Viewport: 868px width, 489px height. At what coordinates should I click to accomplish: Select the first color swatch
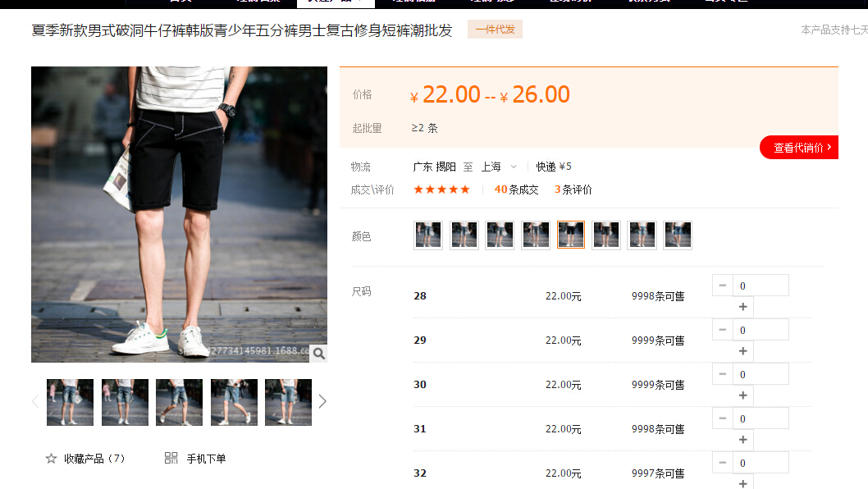[x=428, y=235]
